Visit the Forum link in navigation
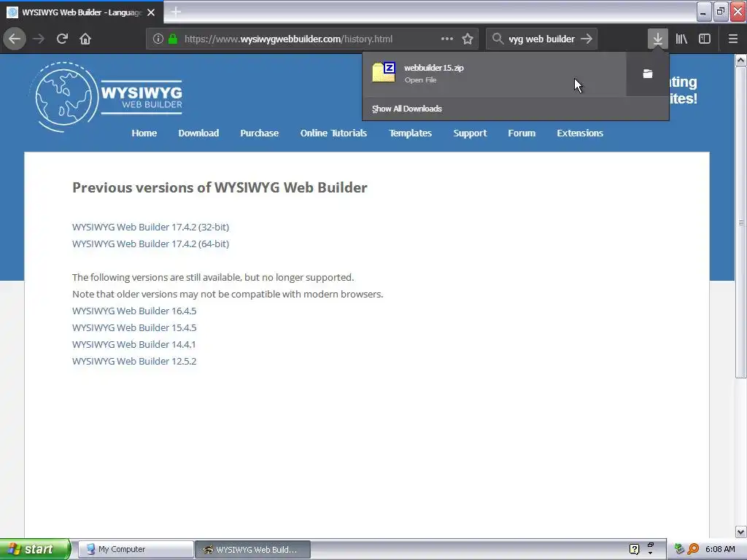747x560 pixels. tap(522, 133)
